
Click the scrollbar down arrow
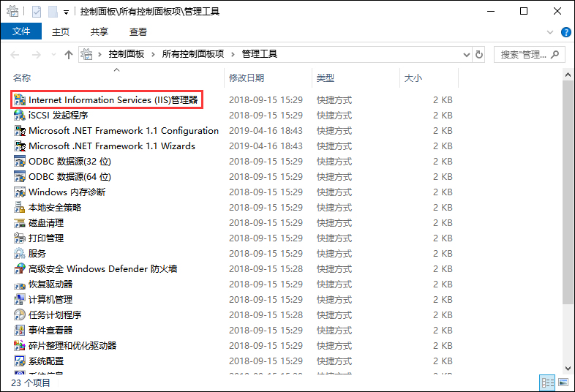pos(568,368)
